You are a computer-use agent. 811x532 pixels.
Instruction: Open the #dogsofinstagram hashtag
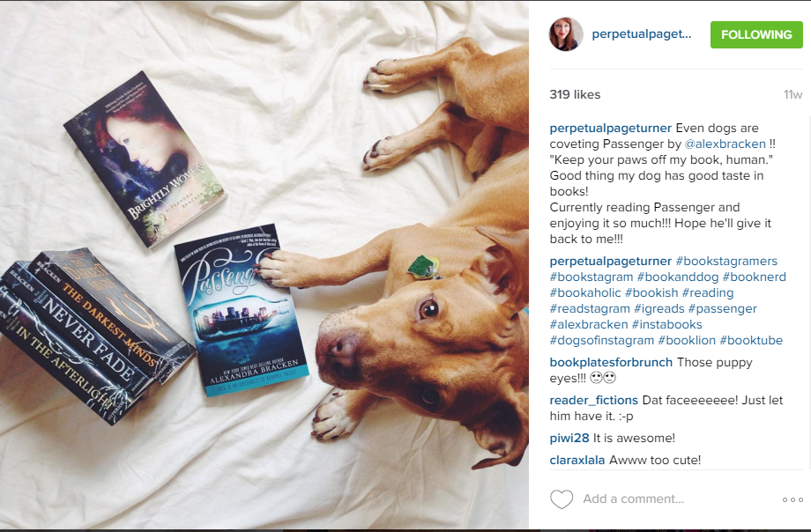[x=601, y=340]
